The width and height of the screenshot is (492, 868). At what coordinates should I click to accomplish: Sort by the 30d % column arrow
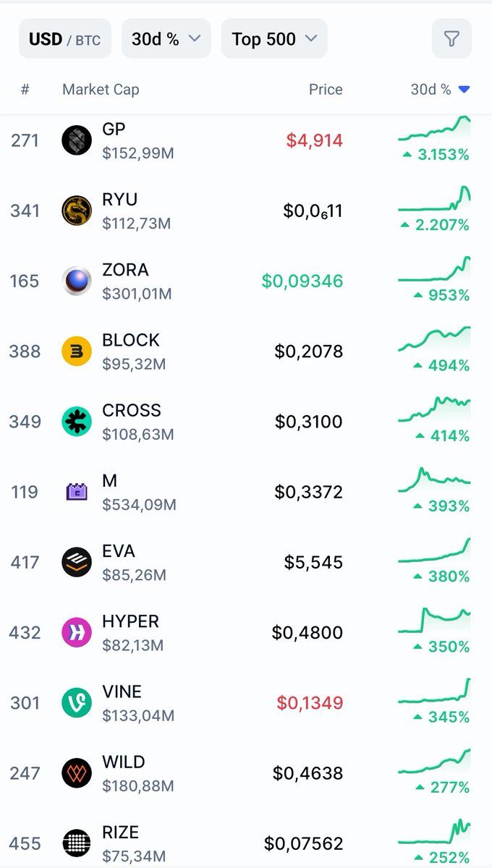coord(465,89)
